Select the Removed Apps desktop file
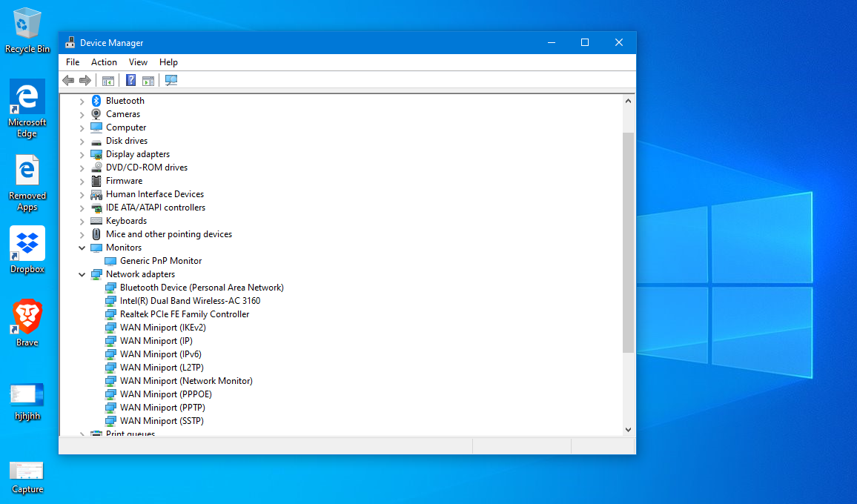Viewport: 857px width, 504px height. click(x=27, y=182)
